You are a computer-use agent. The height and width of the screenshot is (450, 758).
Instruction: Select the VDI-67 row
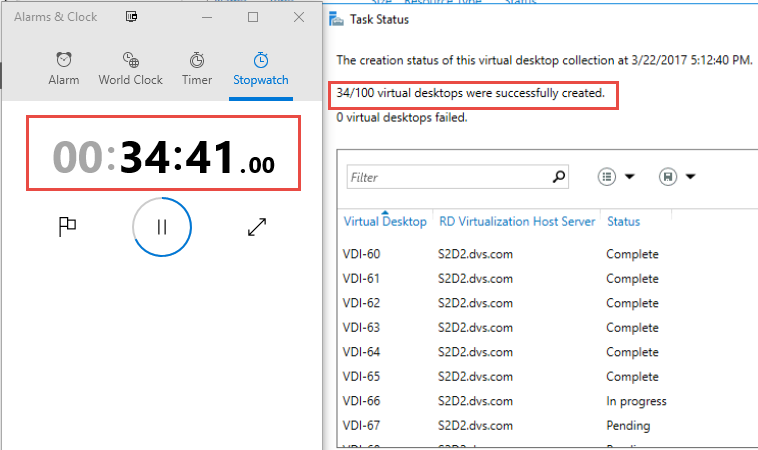547,426
